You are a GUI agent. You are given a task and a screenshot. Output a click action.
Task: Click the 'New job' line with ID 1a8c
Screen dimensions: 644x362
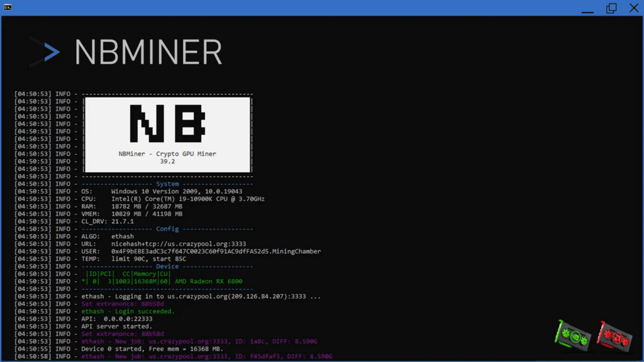click(x=199, y=341)
